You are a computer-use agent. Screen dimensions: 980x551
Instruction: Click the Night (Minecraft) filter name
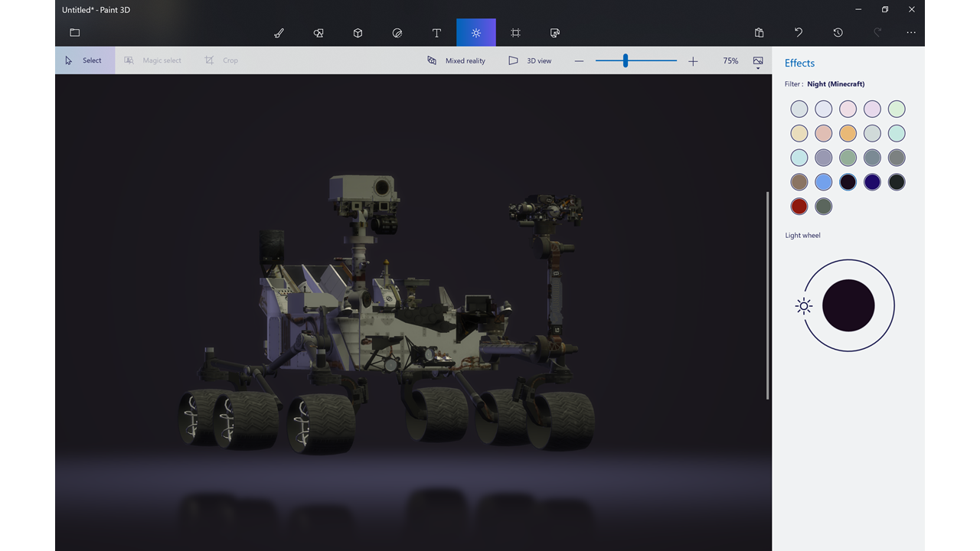[836, 84]
